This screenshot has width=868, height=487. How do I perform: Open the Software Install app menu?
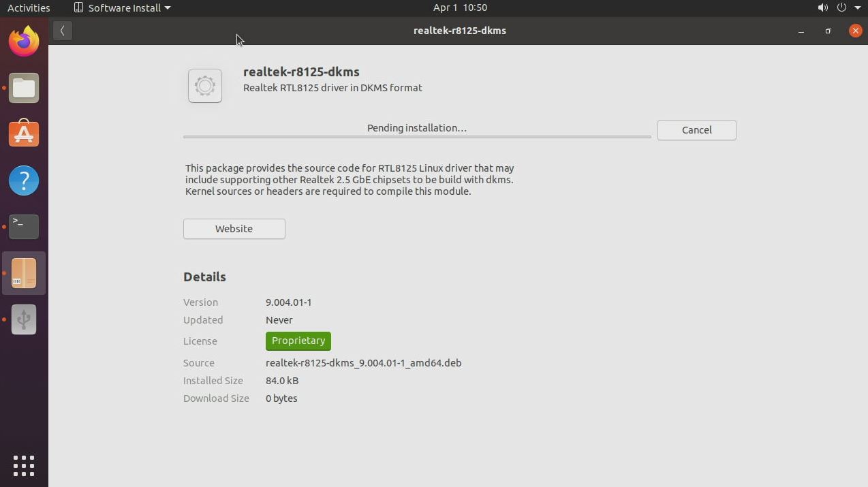click(122, 7)
